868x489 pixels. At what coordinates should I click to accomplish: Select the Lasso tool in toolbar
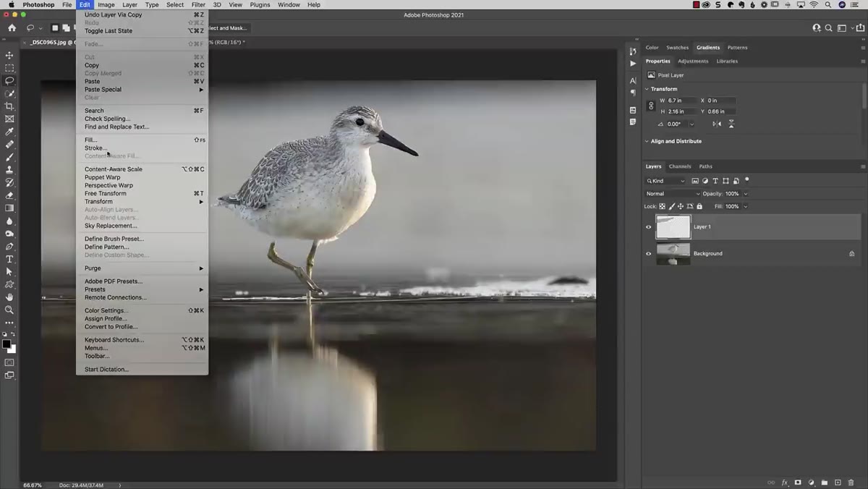9,80
